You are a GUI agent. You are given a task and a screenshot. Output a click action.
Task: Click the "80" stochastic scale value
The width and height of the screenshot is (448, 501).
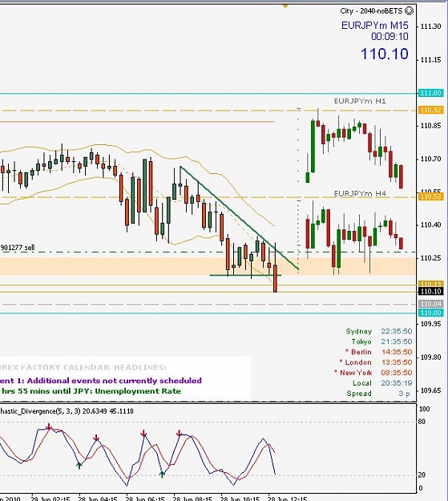(422, 422)
